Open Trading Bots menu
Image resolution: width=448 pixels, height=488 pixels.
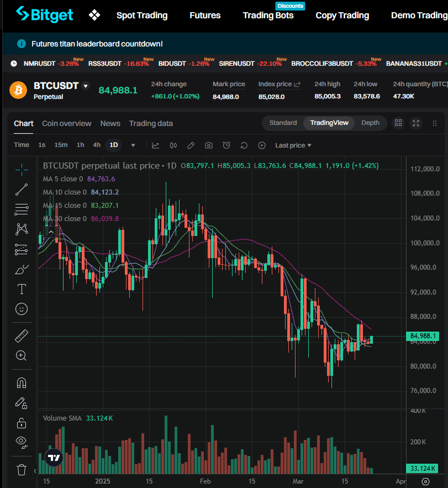268,15
